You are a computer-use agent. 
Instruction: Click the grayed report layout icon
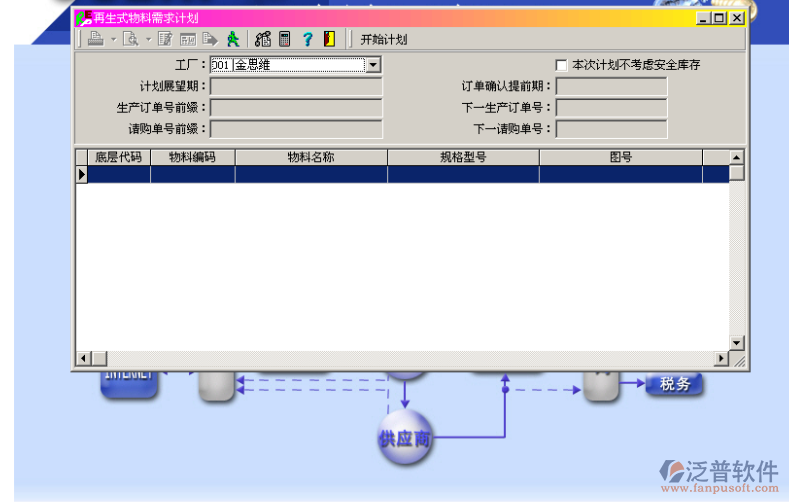click(188, 39)
